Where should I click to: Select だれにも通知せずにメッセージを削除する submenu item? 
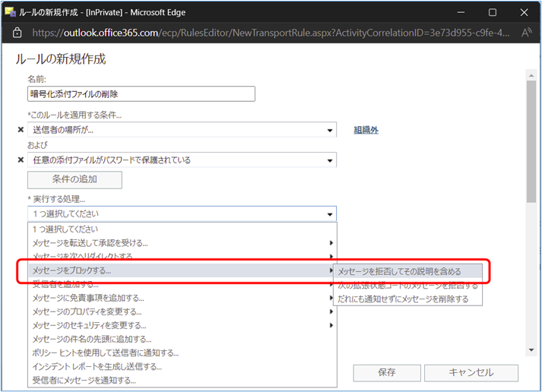408,299
